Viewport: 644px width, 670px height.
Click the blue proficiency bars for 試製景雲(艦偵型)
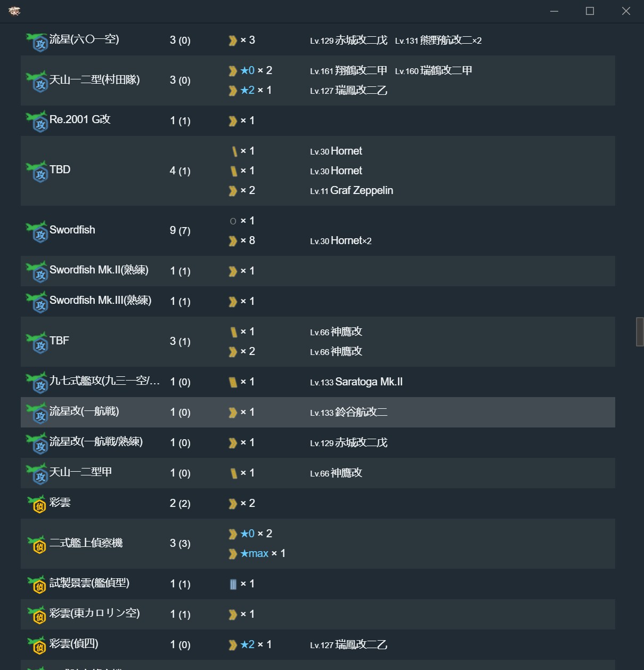point(233,584)
